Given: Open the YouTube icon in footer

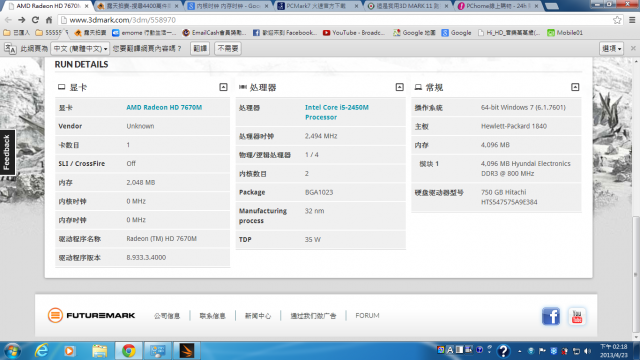Looking at the screenshot, I should pyautogui.click(x=577, y=316).
